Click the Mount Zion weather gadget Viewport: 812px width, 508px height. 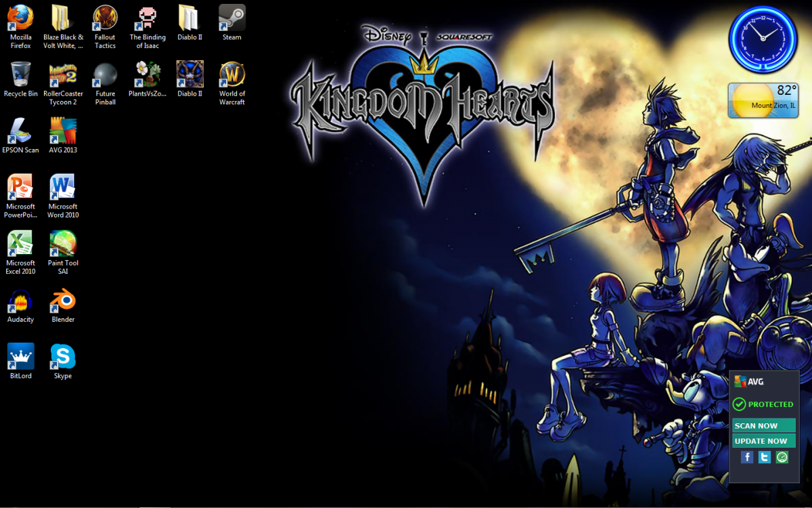point(763,100)
